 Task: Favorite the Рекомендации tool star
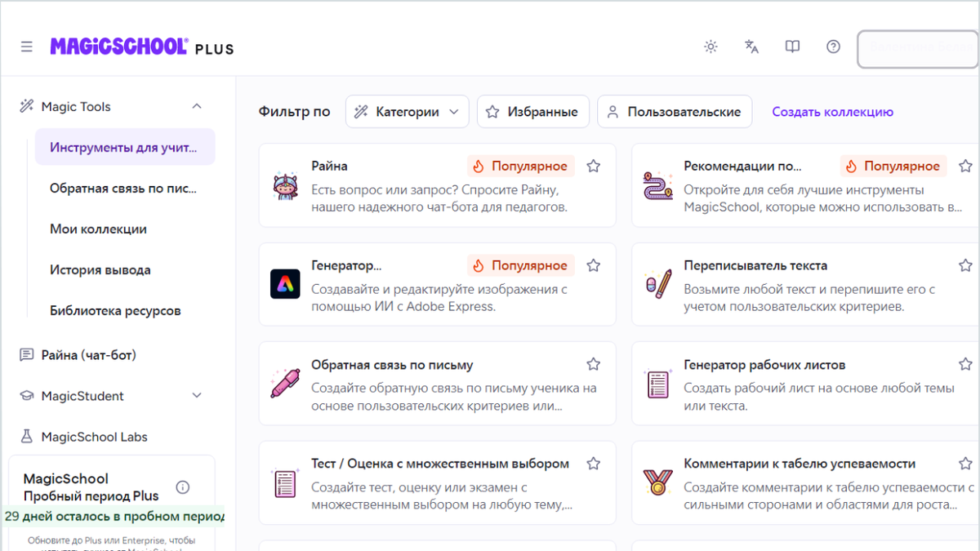(x=965, y=166)
